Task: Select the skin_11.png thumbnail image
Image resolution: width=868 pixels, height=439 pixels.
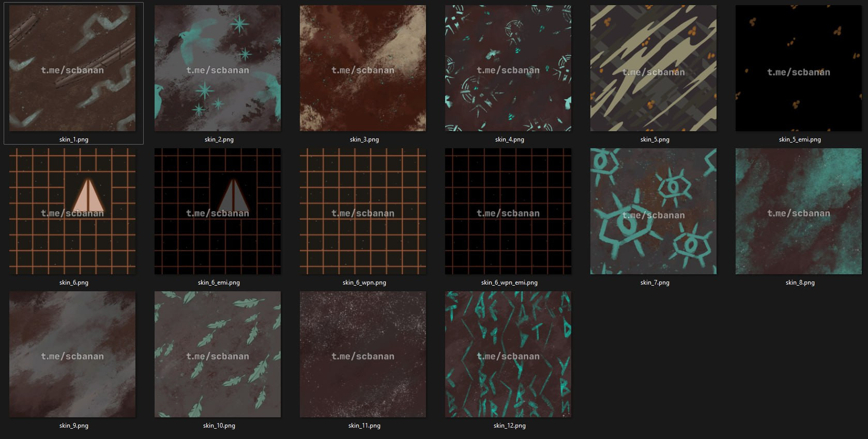Action: pos(363,354)
